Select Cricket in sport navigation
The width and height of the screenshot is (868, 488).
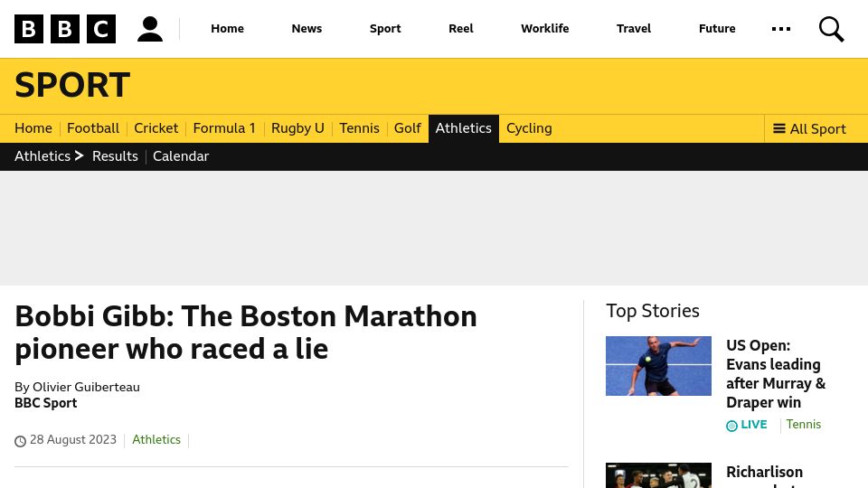click(x=156, y=128)
